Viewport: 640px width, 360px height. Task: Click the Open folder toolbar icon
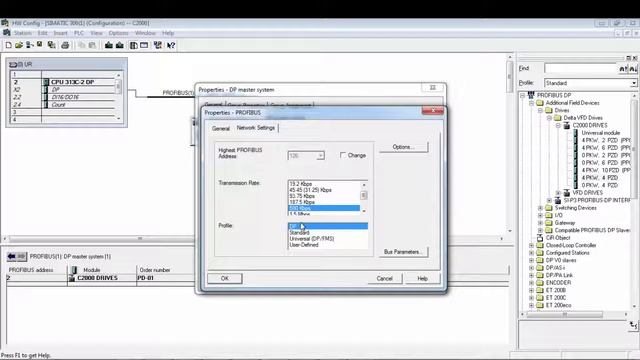(19, 45)
